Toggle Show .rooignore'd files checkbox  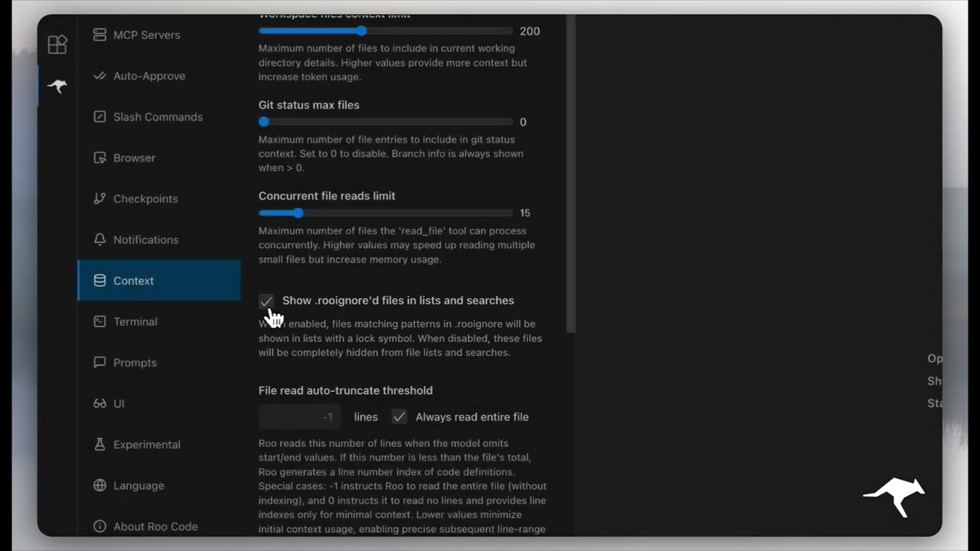(x=266, y=301)
